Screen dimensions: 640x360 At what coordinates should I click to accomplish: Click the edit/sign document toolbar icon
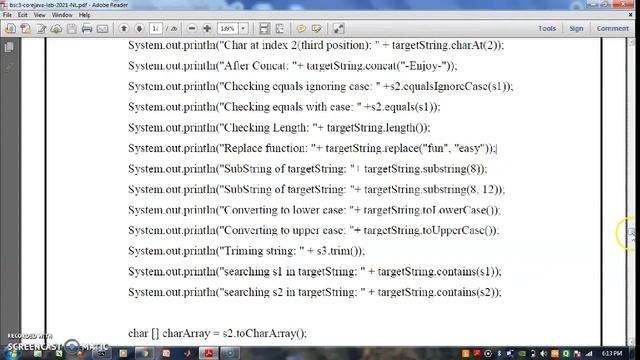41,29
